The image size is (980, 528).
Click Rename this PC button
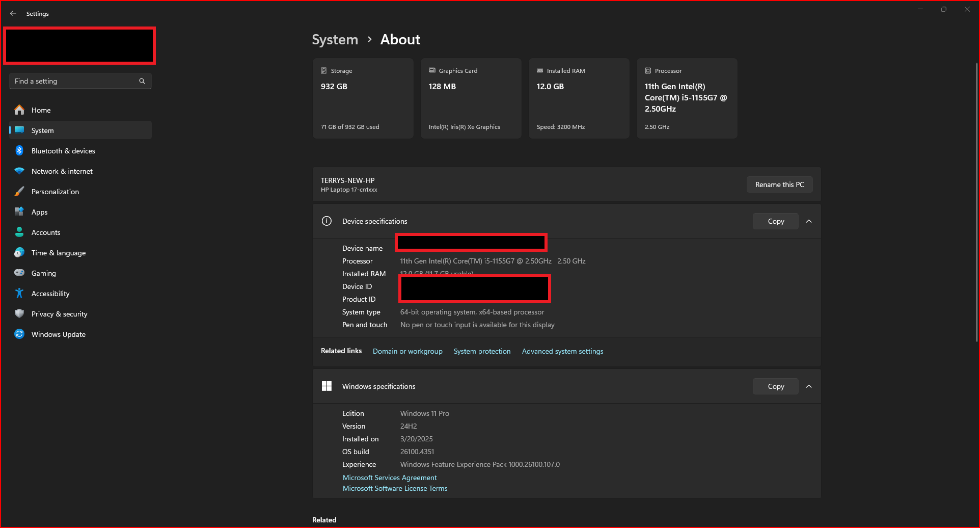pos(779,184)
